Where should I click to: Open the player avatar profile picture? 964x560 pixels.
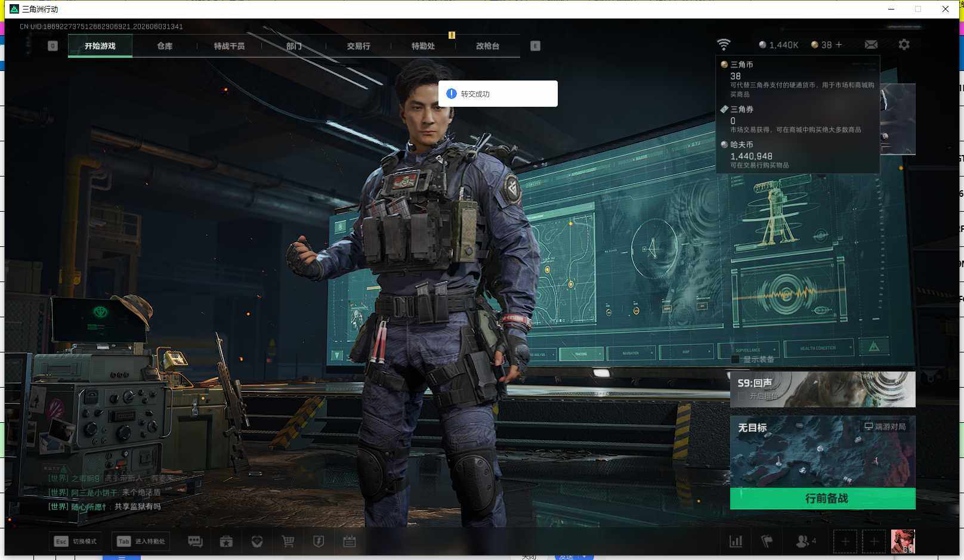coord(903,542)
